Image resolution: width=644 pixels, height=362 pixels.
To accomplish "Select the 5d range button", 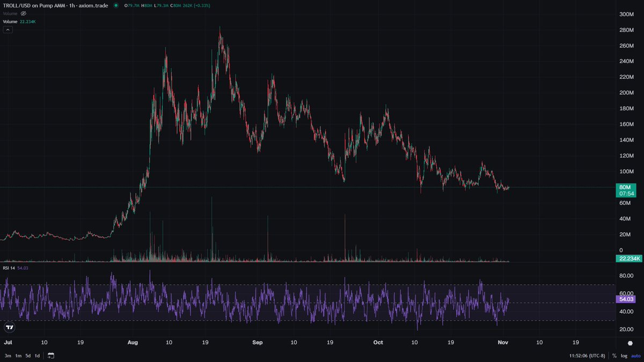I will pyautogui.click(x=27, y=356).
